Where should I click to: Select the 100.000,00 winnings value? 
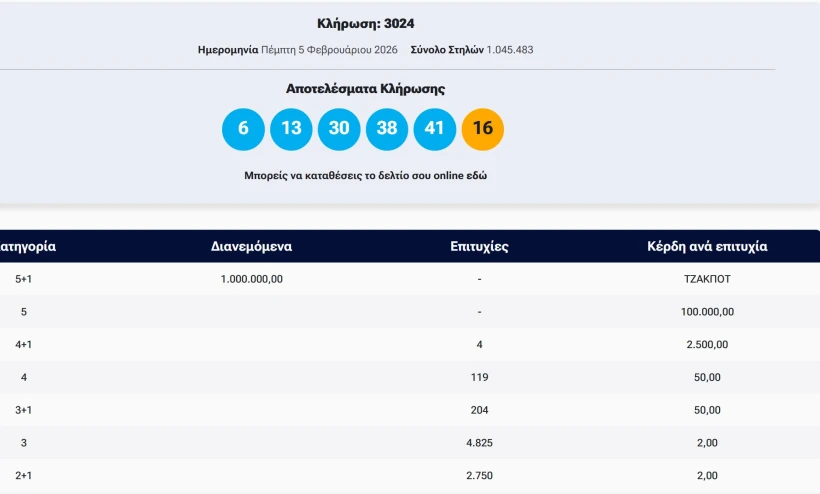point(707,312)
